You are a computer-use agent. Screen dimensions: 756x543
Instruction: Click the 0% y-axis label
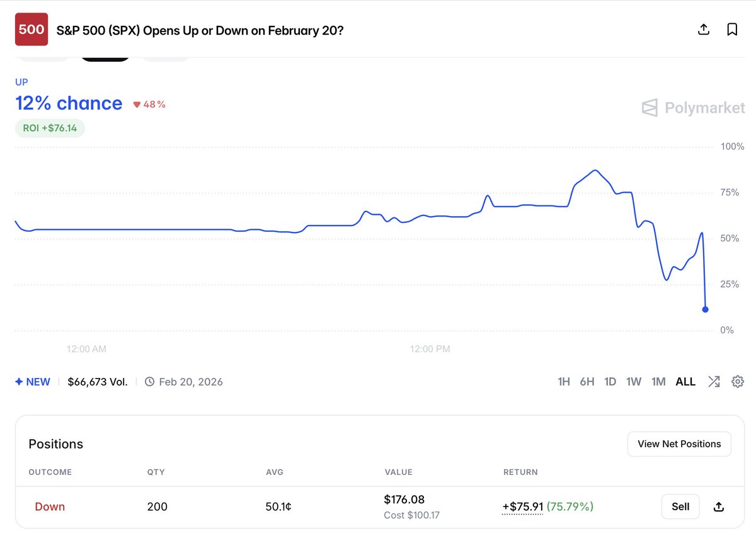[x=728, y=330]
